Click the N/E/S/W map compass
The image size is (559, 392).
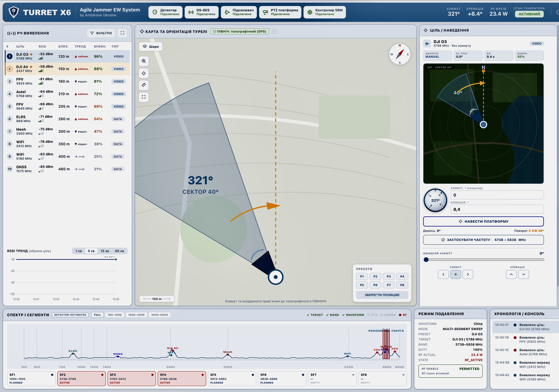click(x=400, y=54)
